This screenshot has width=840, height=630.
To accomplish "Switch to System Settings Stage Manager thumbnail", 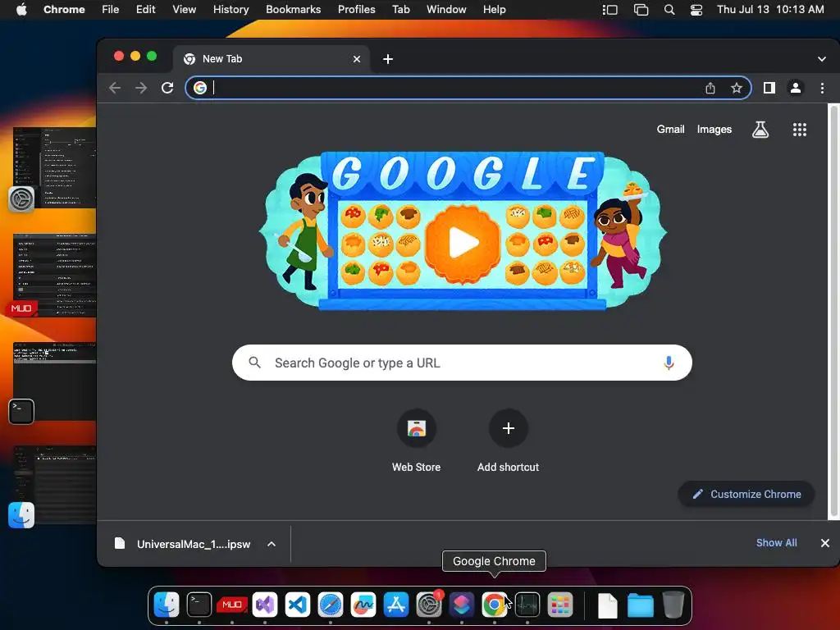I will pos(55,167).
